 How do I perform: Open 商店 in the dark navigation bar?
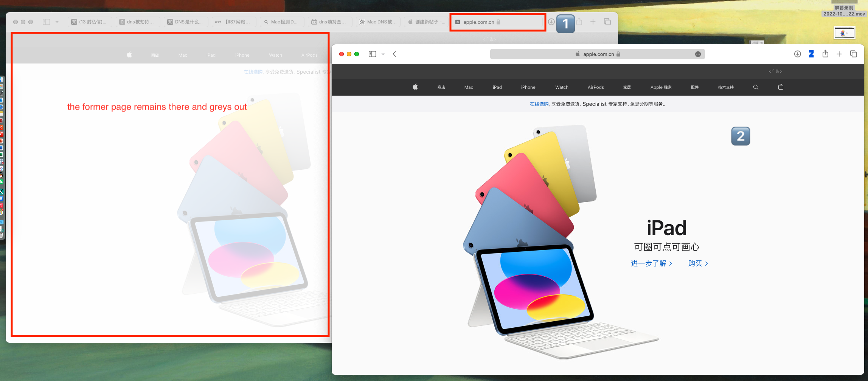(441, 87)
